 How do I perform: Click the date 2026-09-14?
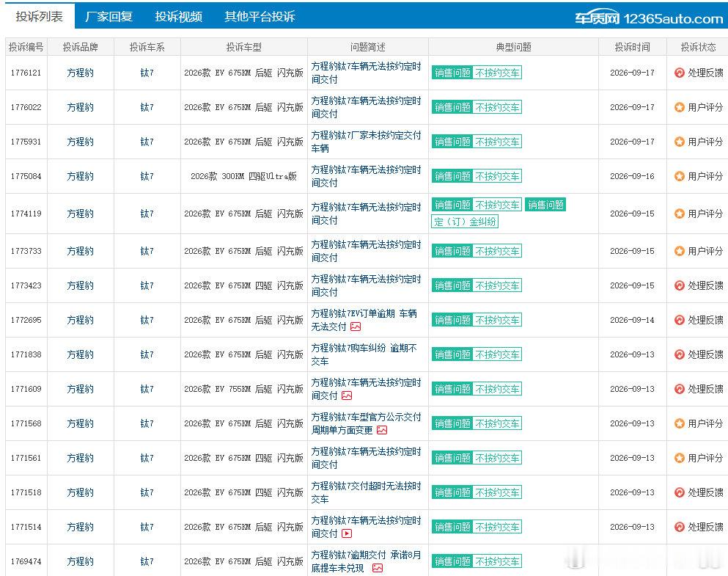pyautogui.click(x=633, y=320)
